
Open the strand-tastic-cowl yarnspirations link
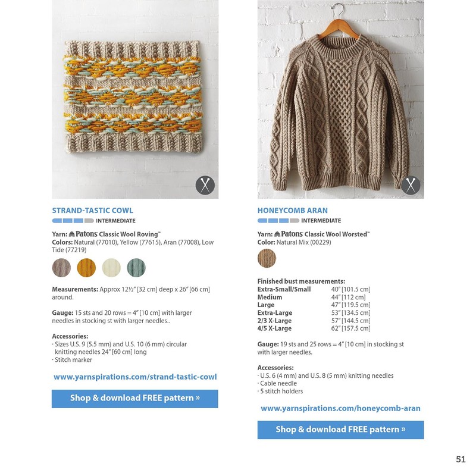coord(135,377)
